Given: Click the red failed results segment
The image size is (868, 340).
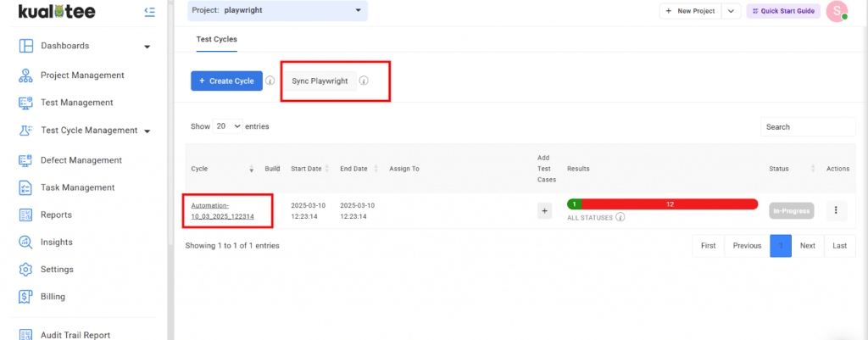Looking at the screenshot, I should [x=670, y=204].
